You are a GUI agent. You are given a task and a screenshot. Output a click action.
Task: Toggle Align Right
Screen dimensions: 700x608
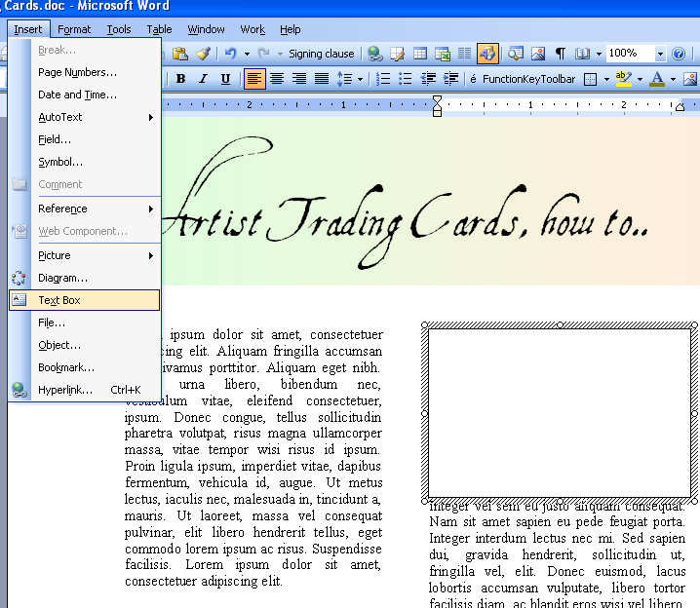click(299, 79)
